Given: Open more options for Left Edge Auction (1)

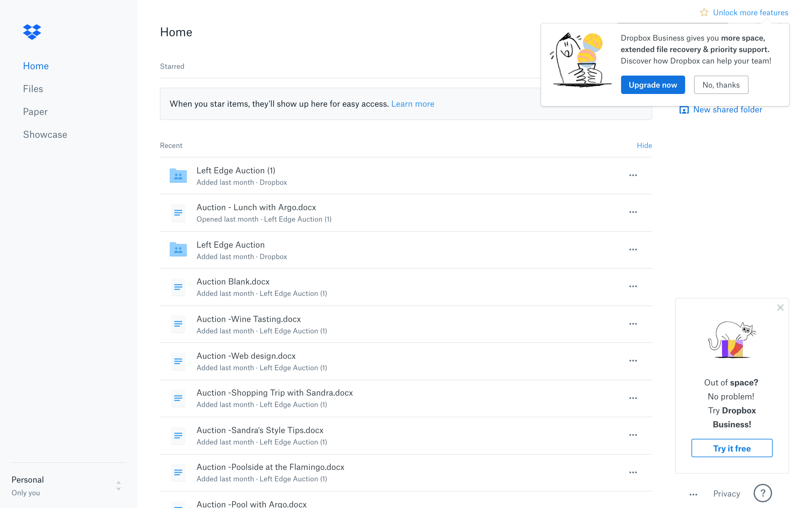Looking at the screenshot, I should tap(633, 175).
